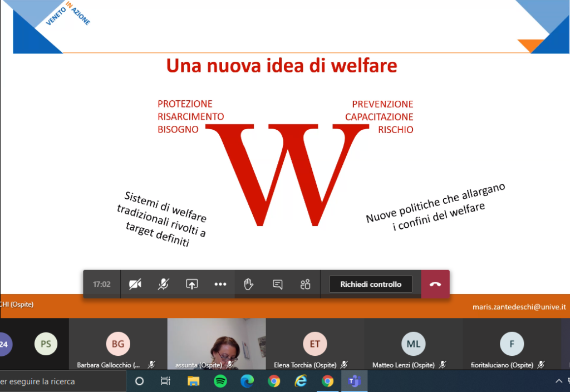The width and height of the screenshot is (570, 392).
Task: Open Task View on the taskbar
Action: (166, 381)
